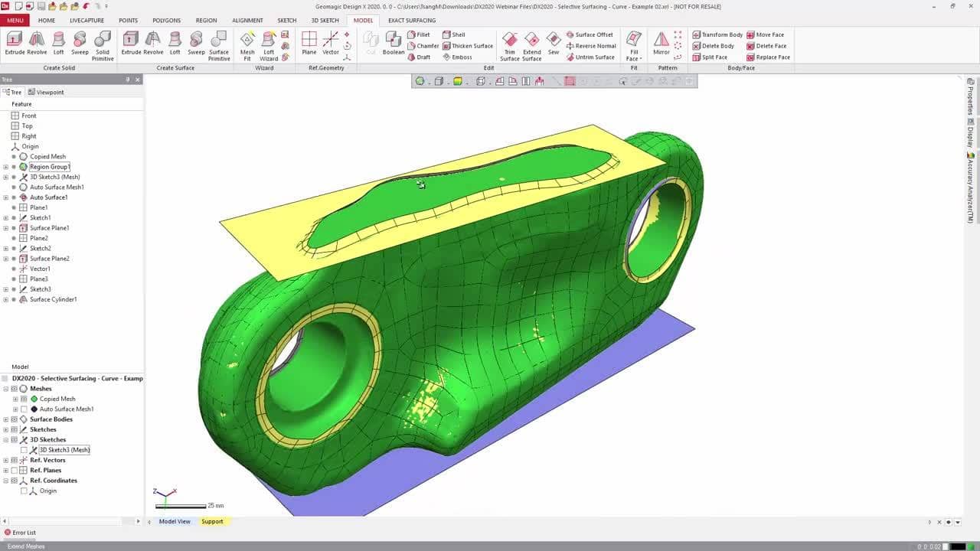Toggle visibility checkbox for Auto Surface Mesh1
Image resolution: width=980 pixels, height=551 pixels.
pyautogui.click(x=24, y=409)
